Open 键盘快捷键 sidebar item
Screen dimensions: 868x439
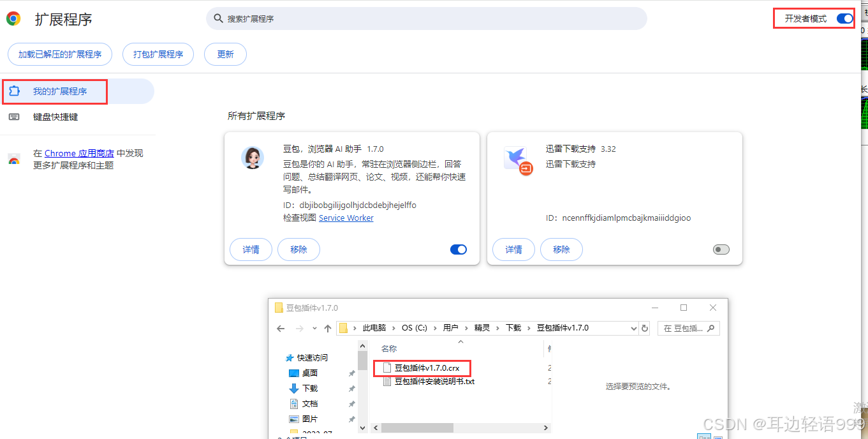tap(77, 117)
